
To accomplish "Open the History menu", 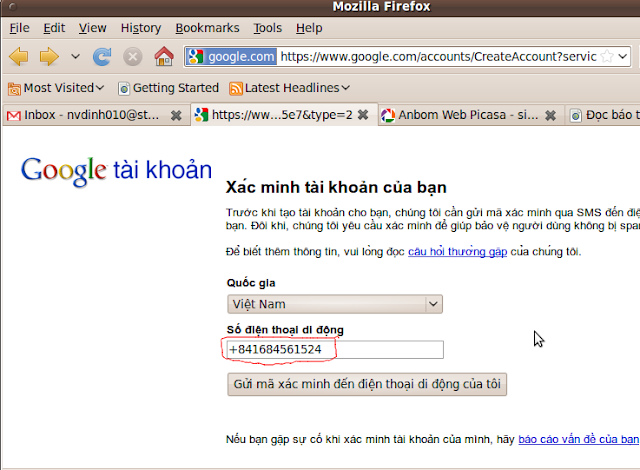I will coord(141,28).
